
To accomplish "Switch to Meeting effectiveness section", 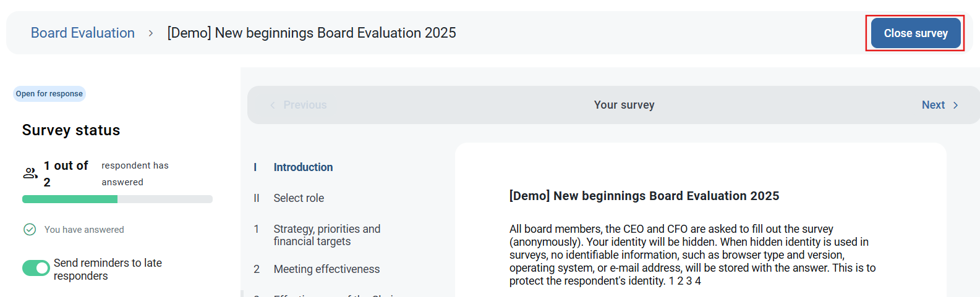I will 326,269.
